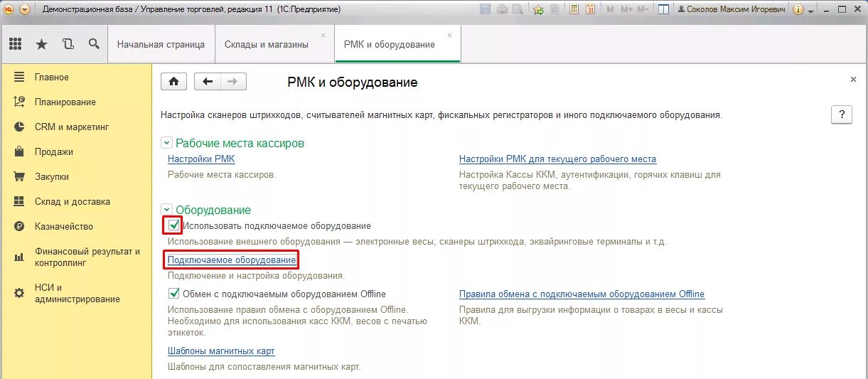The width and height of the screenshot is (868, 379).
Task: Close the РМК и оборудование tab
Action: (449, 34)
